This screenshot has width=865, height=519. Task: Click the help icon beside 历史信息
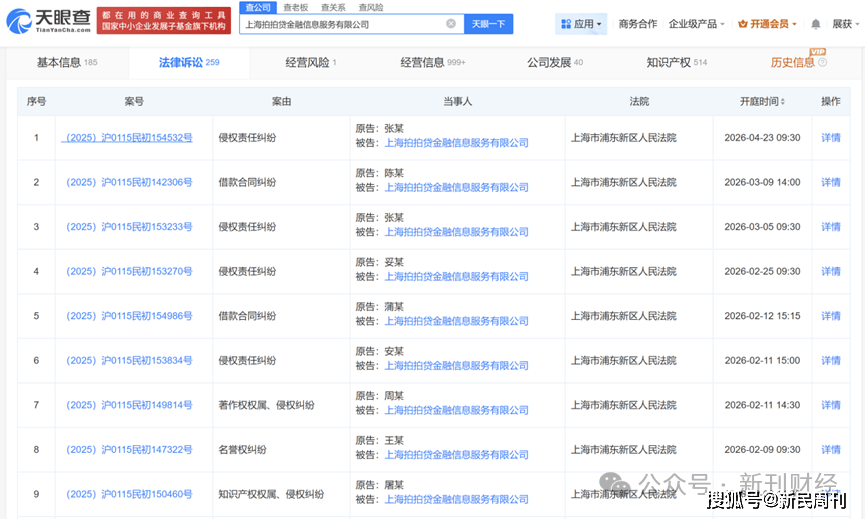tap(822, 63)
